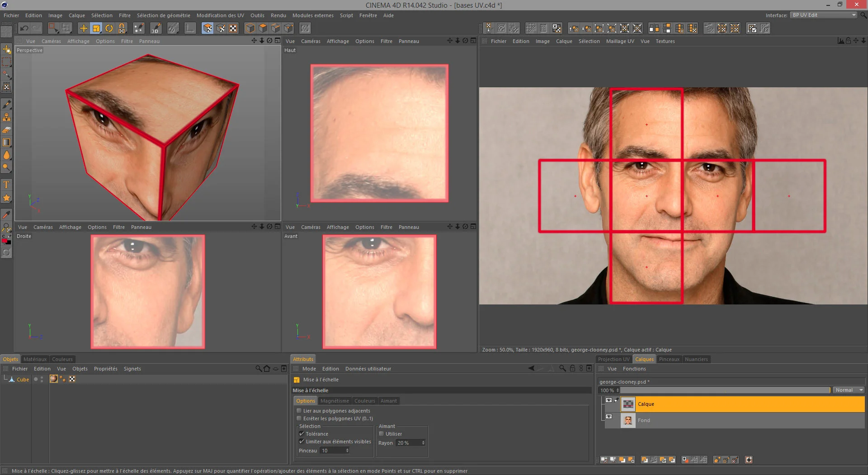The height and width of the screenshot is (475, 868).
Task: Enable 'Ecrêter les polygones UV (0..1)' checkbox
Action: tap(299, 418)
